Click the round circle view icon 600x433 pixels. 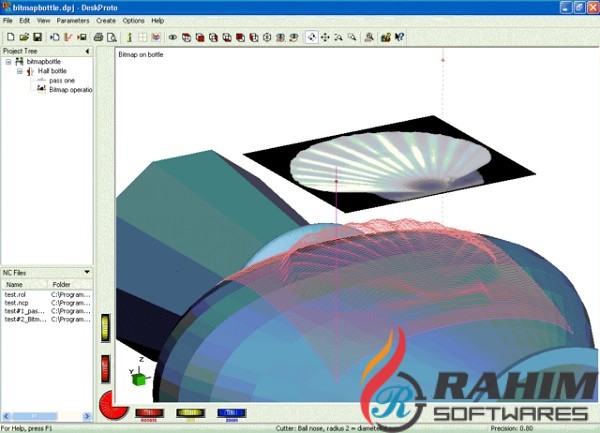(267, 37)
